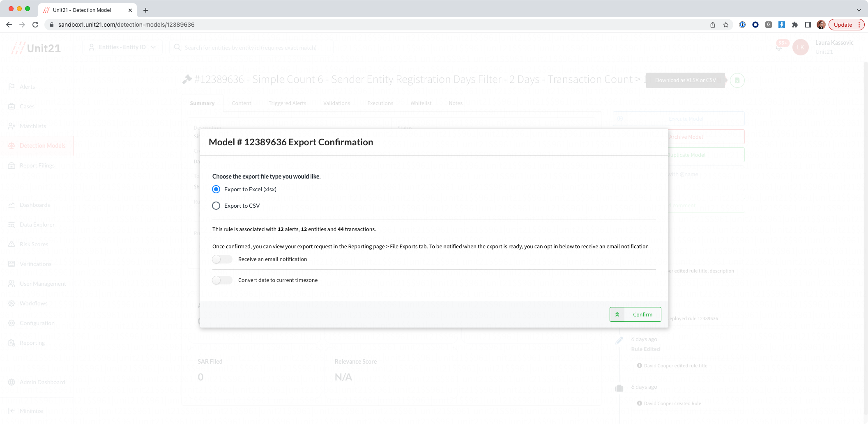Minimize the sidebar with arrow icon
Screen dimensions: 868x424
pos(12,411)
